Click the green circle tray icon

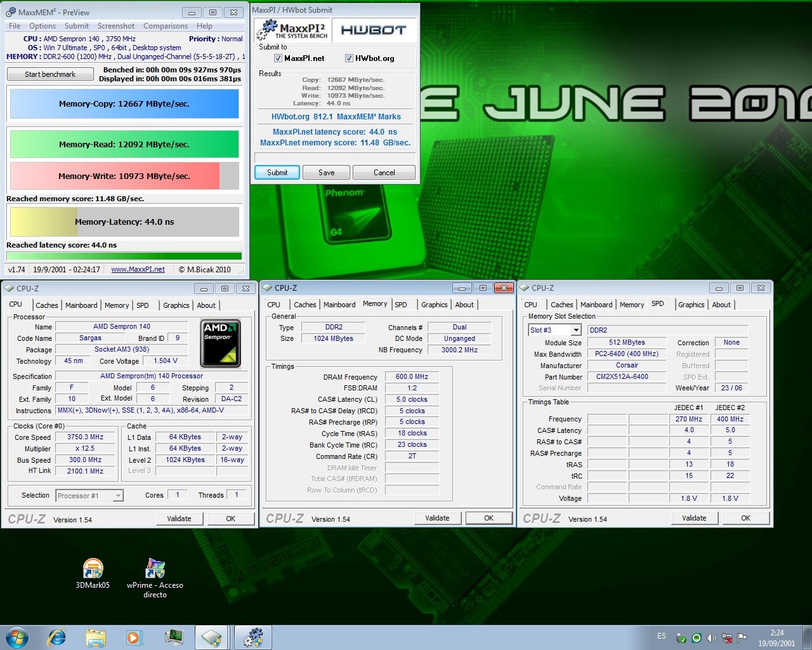click(x=697, y=638)
